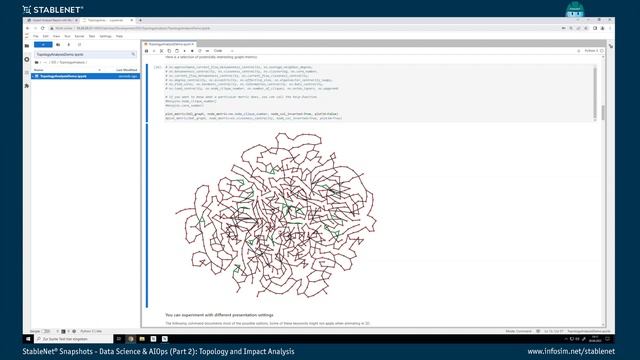Click the Windows taskbar search box
640x360 pixels.
(73, 339)
